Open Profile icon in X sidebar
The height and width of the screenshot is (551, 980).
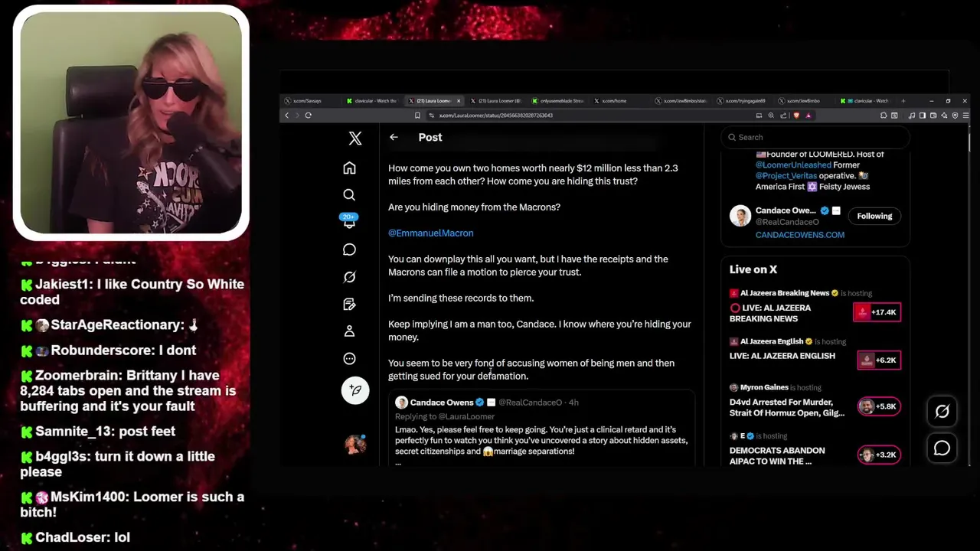click(349, 331)
